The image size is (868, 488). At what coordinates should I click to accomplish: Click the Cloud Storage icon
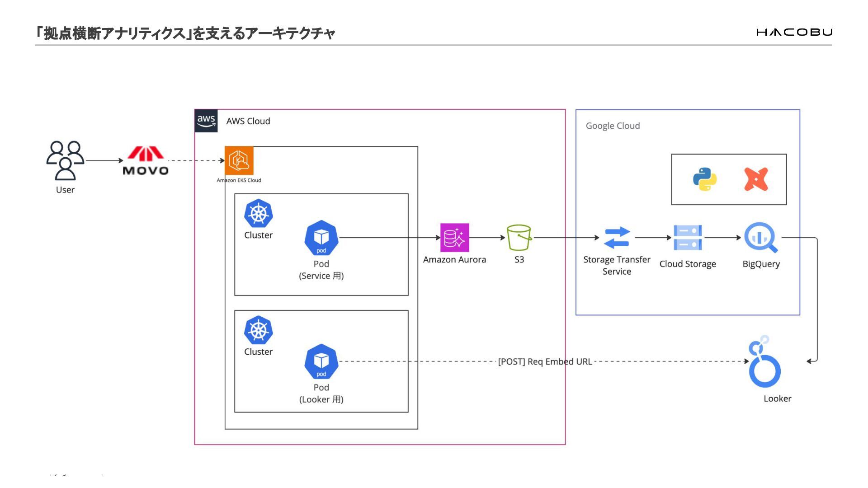[x=688, y=238]
